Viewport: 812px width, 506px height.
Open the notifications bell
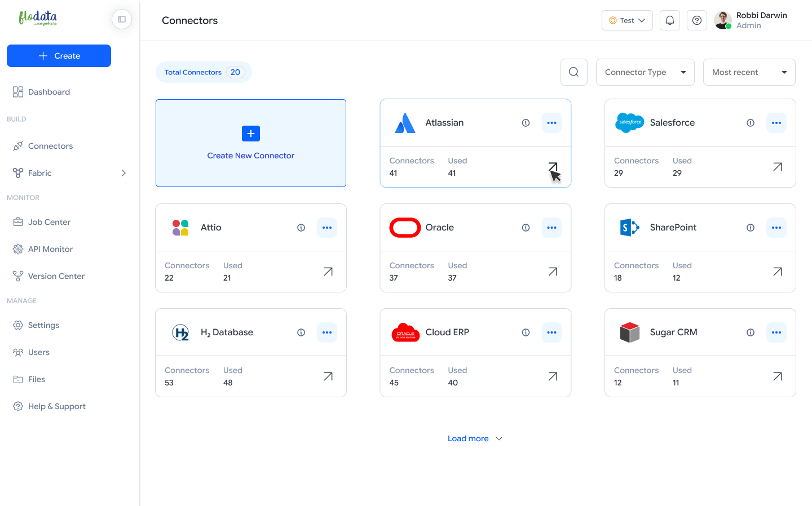tap(670, 20)
